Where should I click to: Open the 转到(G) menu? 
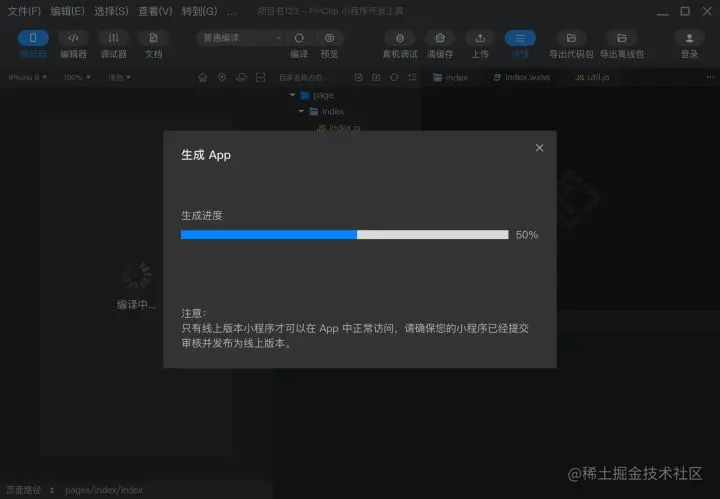coord(199,11)
